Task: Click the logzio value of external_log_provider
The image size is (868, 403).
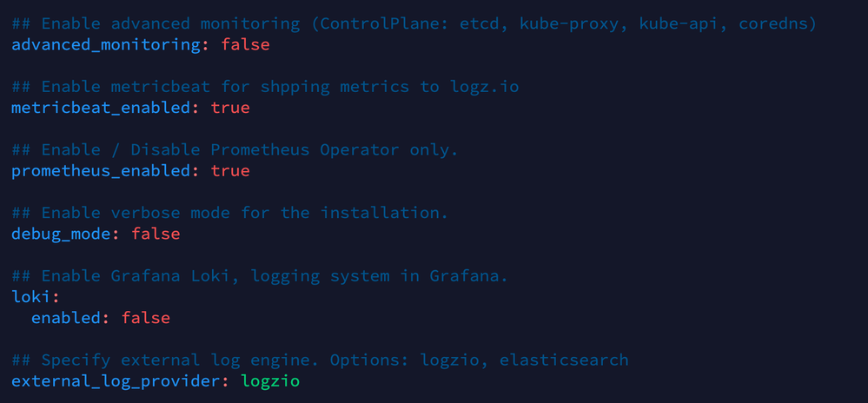Action: pos(270,381)
